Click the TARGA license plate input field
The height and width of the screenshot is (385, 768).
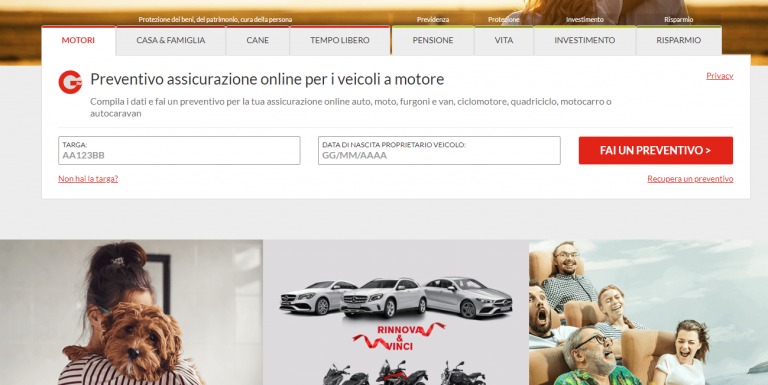tap(179, 150)
